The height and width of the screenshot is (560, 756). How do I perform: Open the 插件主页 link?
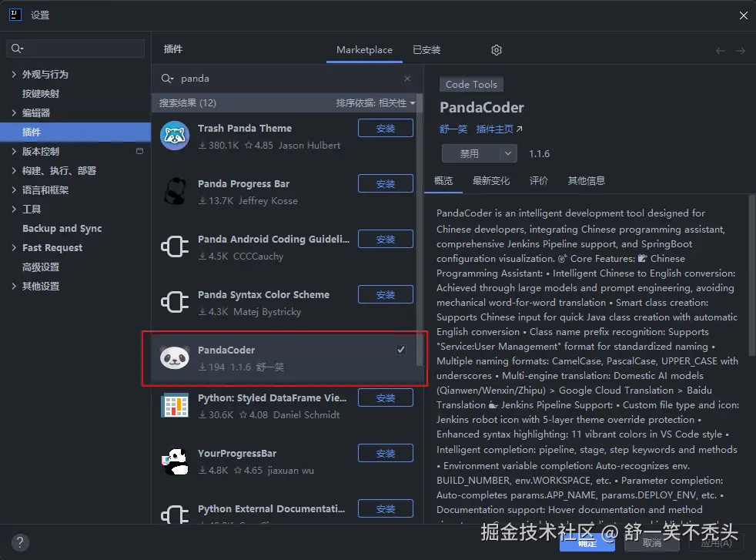[499, 129]
